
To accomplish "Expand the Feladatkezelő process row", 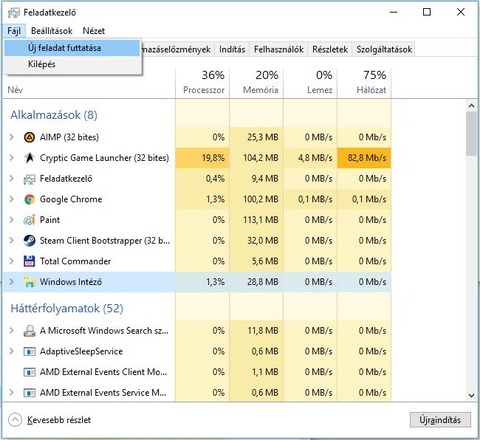I will (x=12, y=178).
